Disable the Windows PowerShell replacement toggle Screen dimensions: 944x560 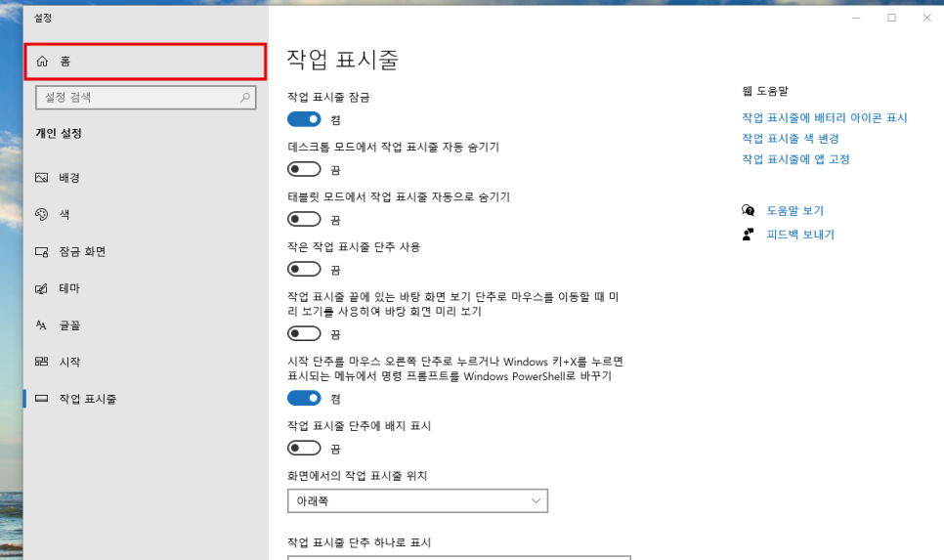tap(304, 398)
